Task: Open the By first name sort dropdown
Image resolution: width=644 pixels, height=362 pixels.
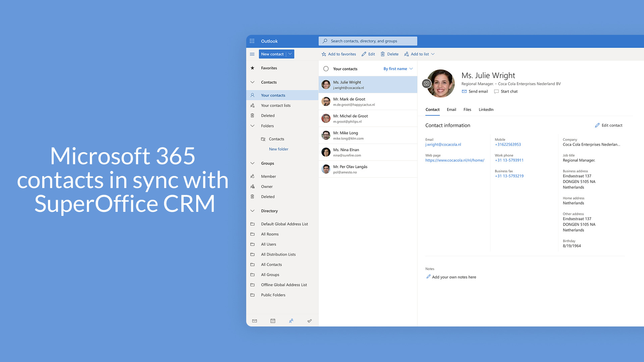Action: [x=398, y=69]
